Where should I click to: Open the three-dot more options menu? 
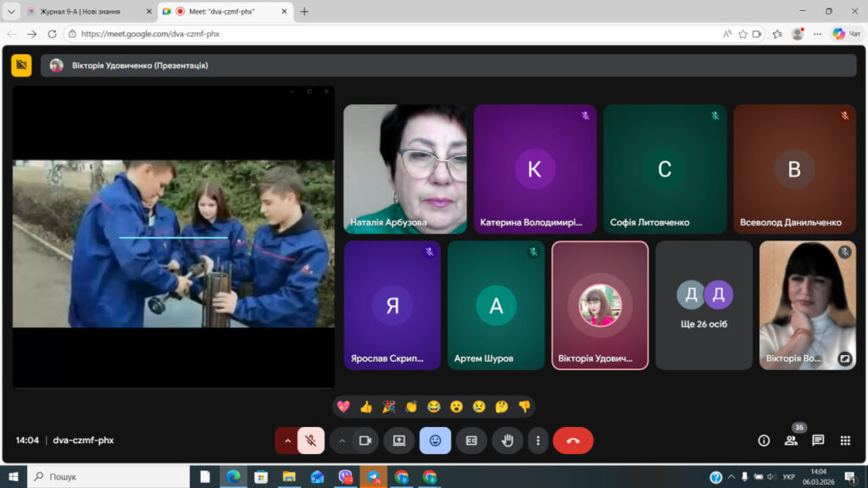pyautogui.click(x=537, y=441)
